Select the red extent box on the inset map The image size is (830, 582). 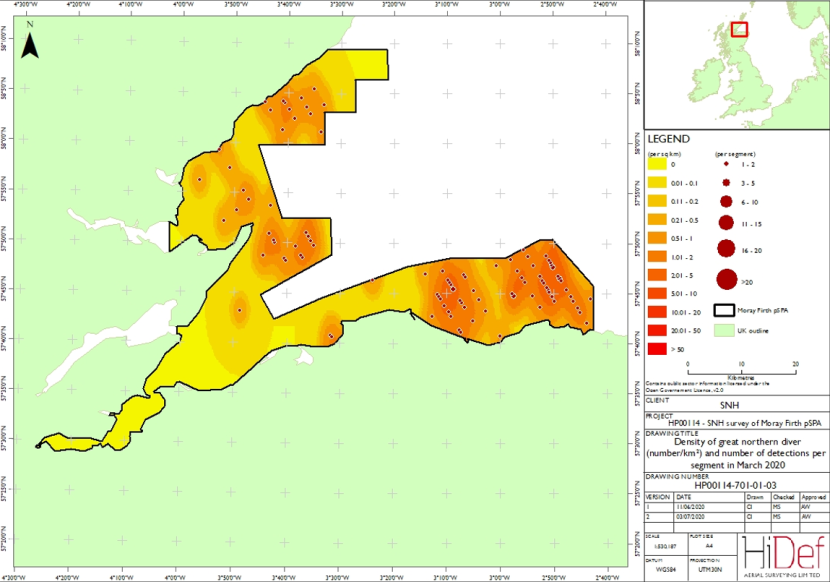tap(739, 29)
